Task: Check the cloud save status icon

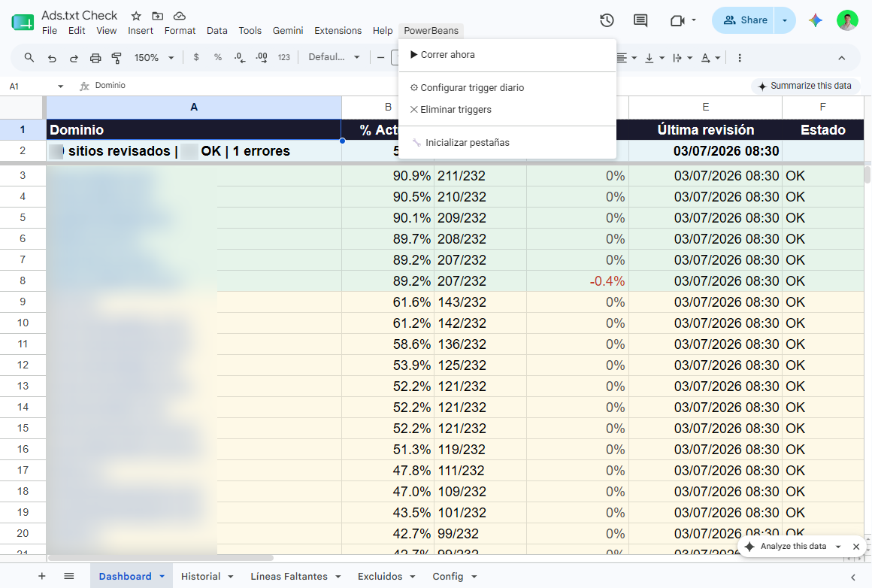Action: [179, 16]
